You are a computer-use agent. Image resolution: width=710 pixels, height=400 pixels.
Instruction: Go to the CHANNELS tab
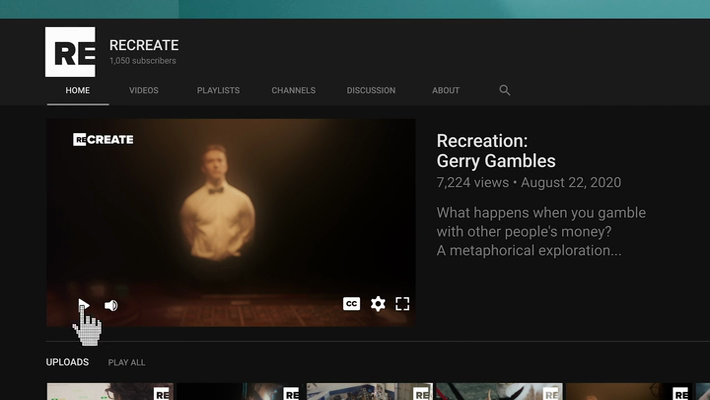coord(293,90)
